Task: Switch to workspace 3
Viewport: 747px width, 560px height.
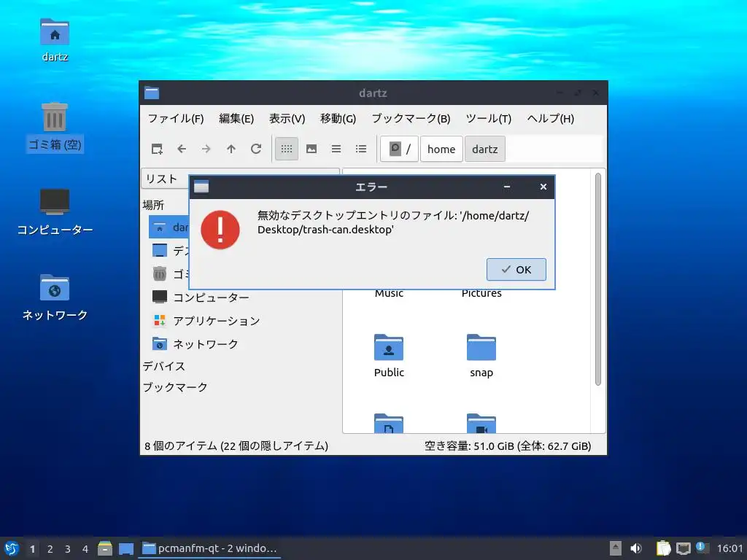Action: click(x=68, y=549)
